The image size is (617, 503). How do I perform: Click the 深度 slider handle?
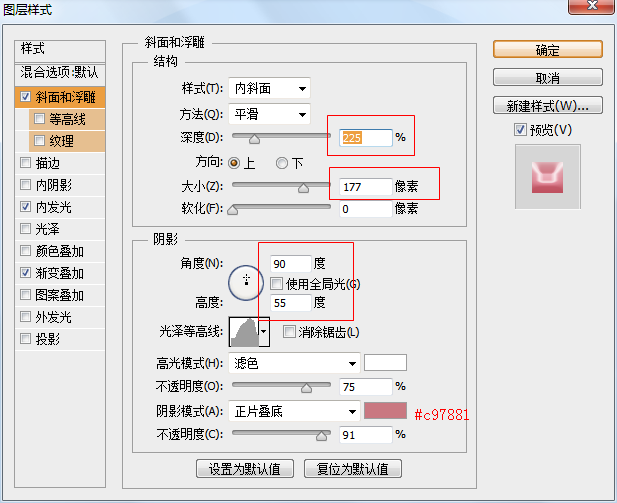point(254,140)
